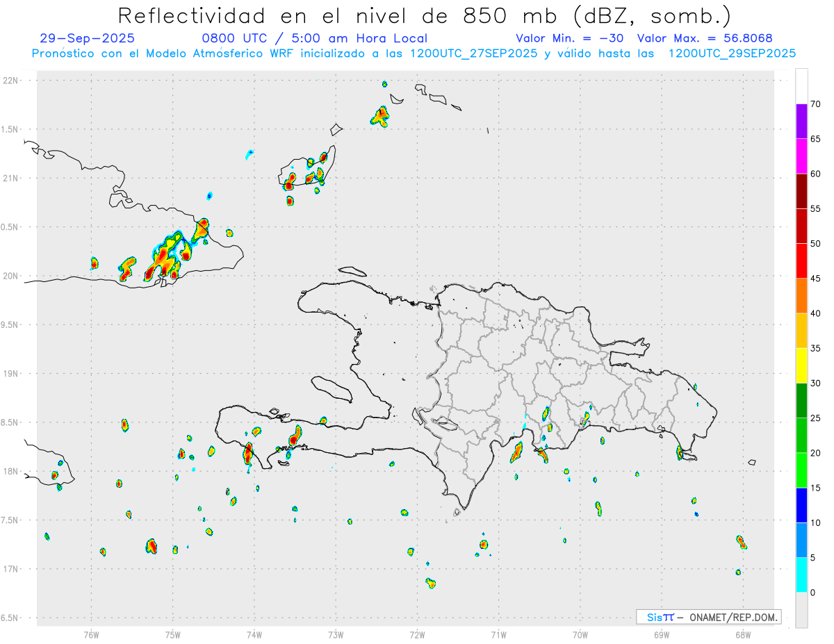Screen dimensions: 834x644
Task: Click the latitude label "20N"
Action: pos(12,276)
